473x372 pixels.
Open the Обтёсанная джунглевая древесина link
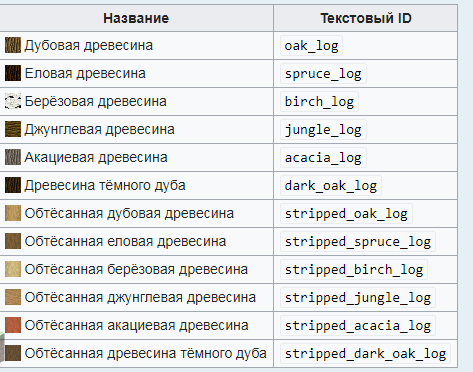[x=140, y=298]
